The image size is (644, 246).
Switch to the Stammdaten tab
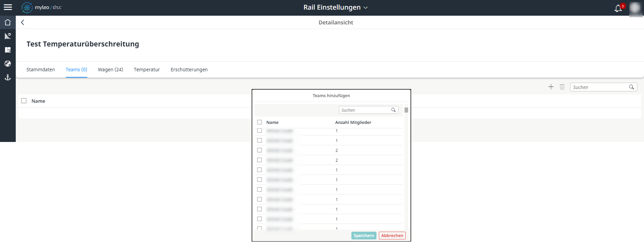click(41, 69)
